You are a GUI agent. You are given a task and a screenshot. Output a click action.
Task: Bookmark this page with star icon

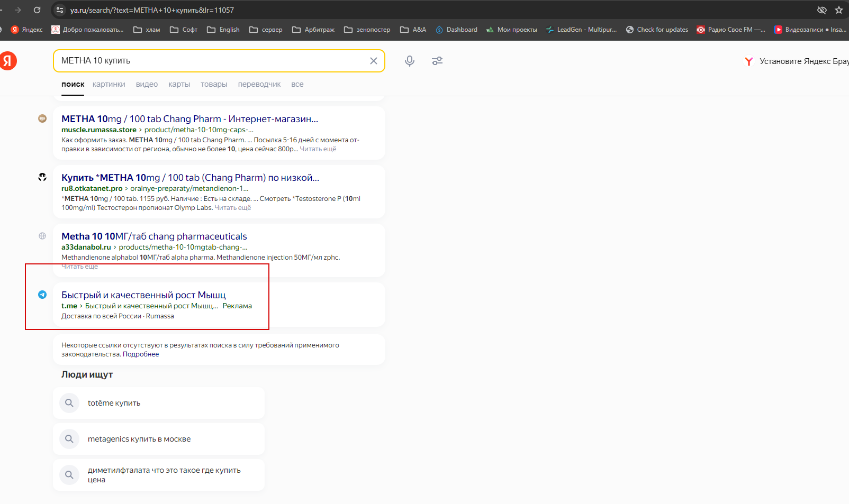click(x=838, y=10)
